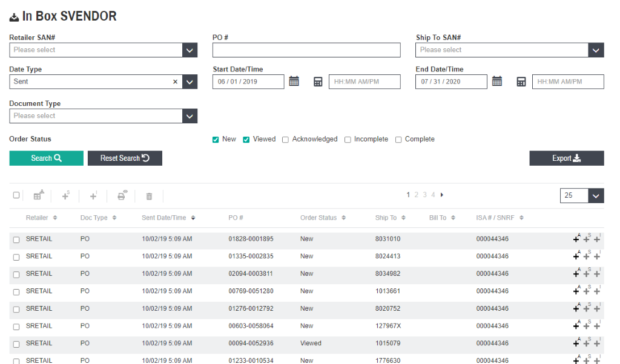
Task: Uncheck the Viewed order status checkbox
Action: pyautogui.click(x=246, y=140)
